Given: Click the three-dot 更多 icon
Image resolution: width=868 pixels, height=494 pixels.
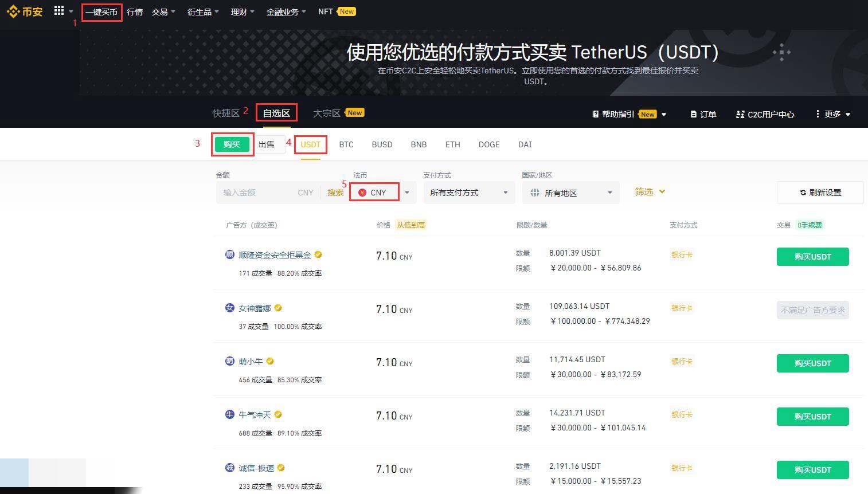Looking at the screenshot, I should point(818,114).
